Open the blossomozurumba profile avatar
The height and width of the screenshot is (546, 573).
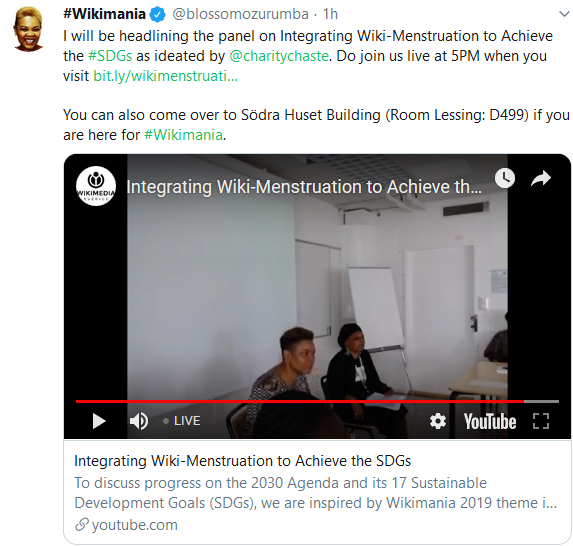point(28,29)
